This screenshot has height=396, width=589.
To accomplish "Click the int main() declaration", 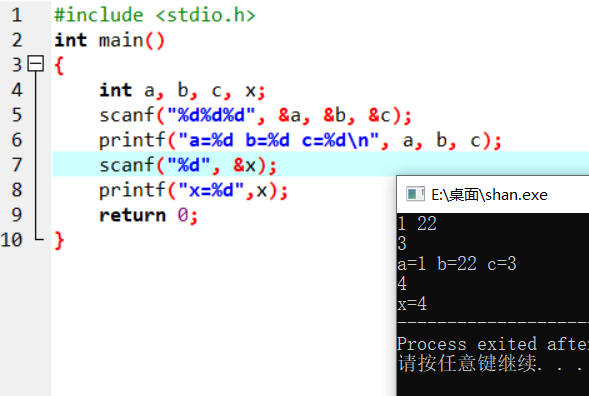I will coord(109,40).
